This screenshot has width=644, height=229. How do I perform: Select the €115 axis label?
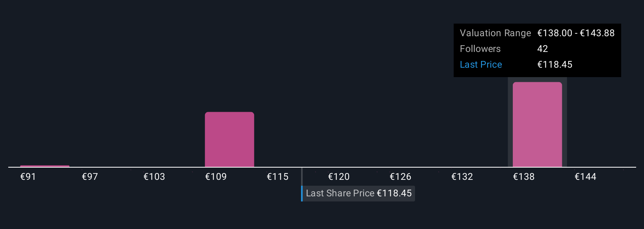coord(278,177)
